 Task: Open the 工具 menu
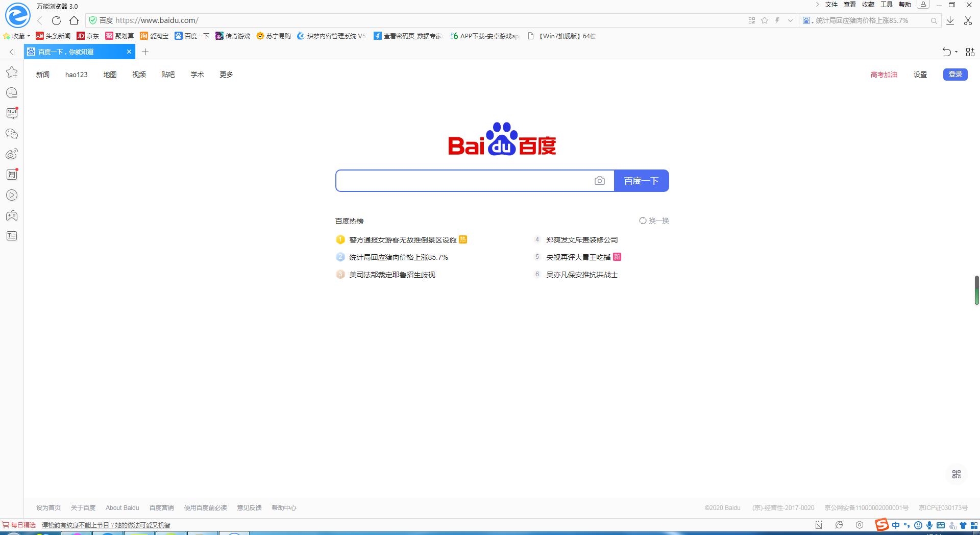pos(887,5)
